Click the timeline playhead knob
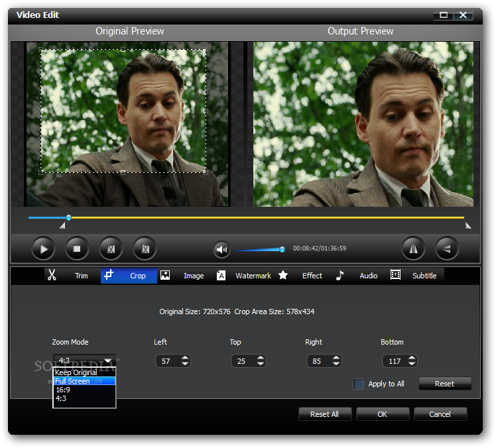This screenshot has height=448, width=496. 69,217
